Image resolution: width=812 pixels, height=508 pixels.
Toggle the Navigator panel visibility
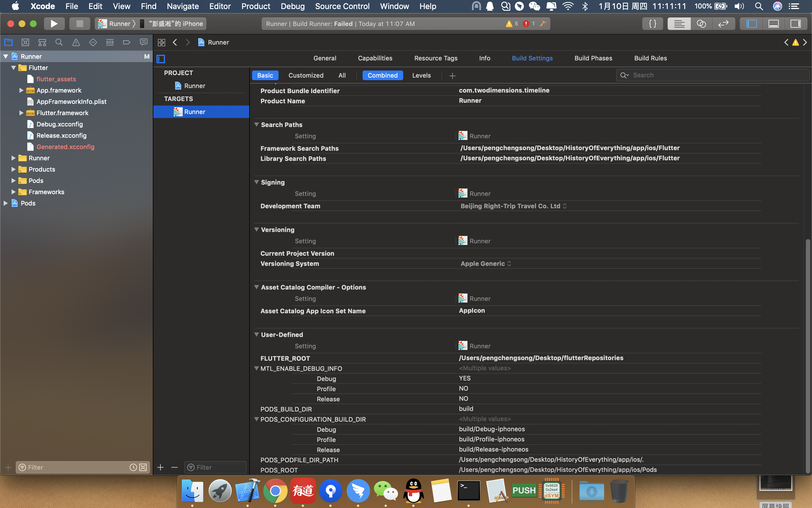coord(752,24)
